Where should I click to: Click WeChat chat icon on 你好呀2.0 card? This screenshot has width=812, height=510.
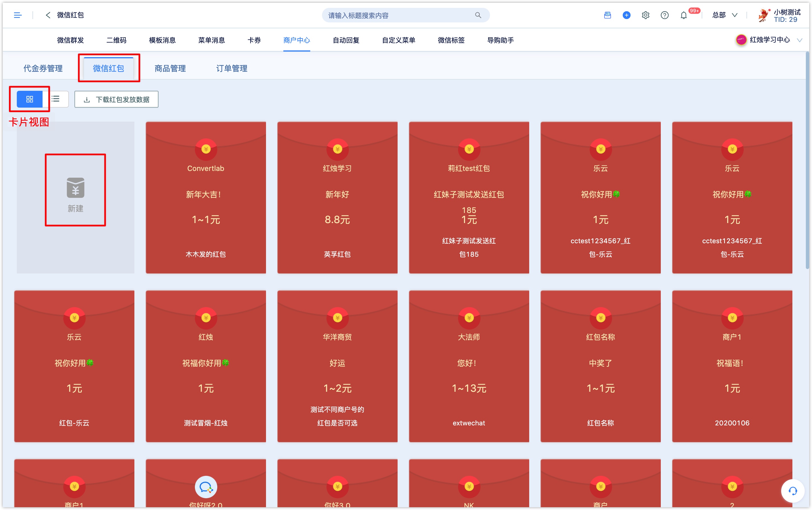206,487
